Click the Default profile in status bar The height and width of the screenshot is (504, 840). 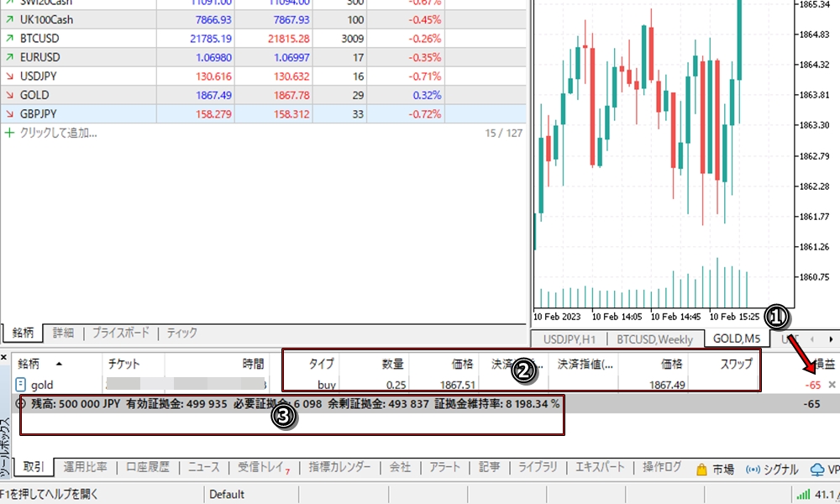click(x=227, y=495)
